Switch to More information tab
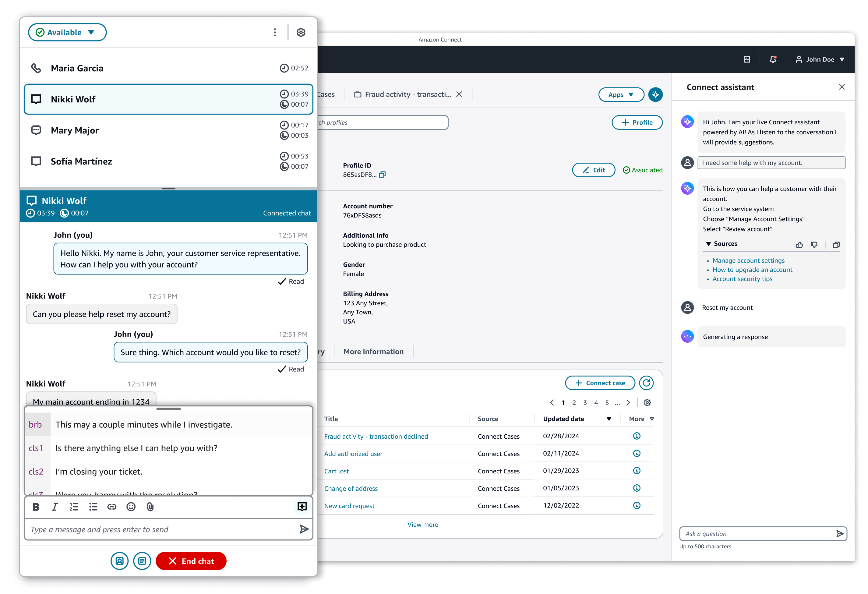 (x=373, y=352)
